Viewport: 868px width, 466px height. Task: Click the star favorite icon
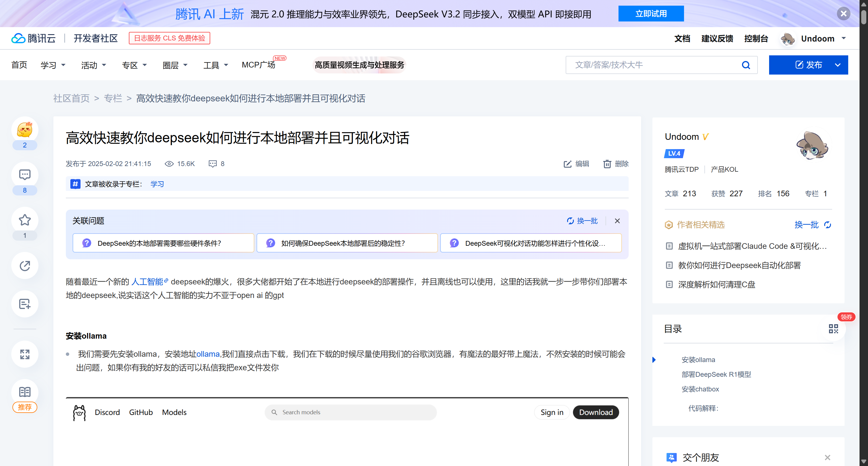[25, 220]
